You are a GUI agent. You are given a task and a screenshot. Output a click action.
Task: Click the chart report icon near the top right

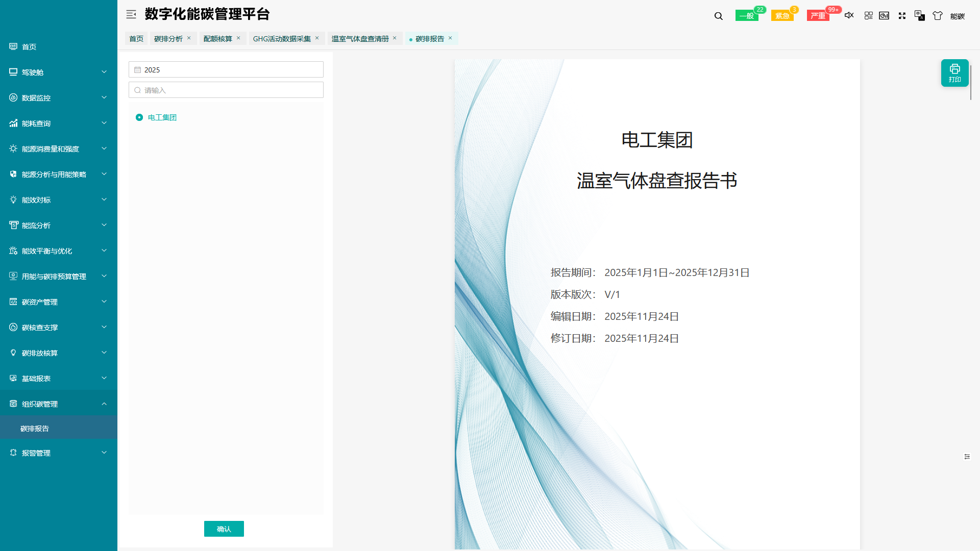click(x=884, y=16)
